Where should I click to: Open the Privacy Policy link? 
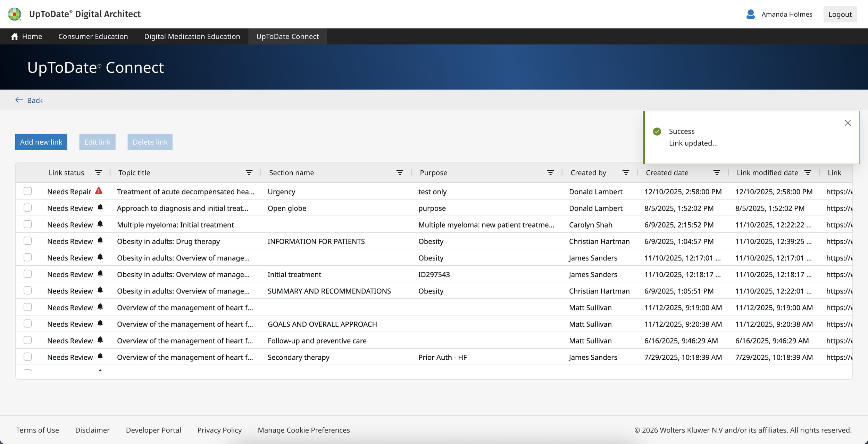pyautogui.click(x=219, y=430)
